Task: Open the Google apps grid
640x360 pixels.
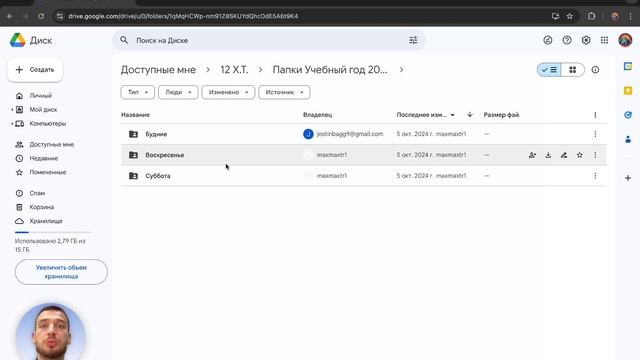Action: (604, 40)
